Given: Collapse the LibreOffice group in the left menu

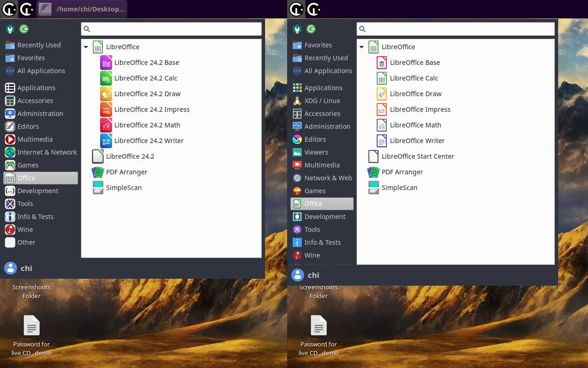Looking at the screenshot, I should (86, 47).
